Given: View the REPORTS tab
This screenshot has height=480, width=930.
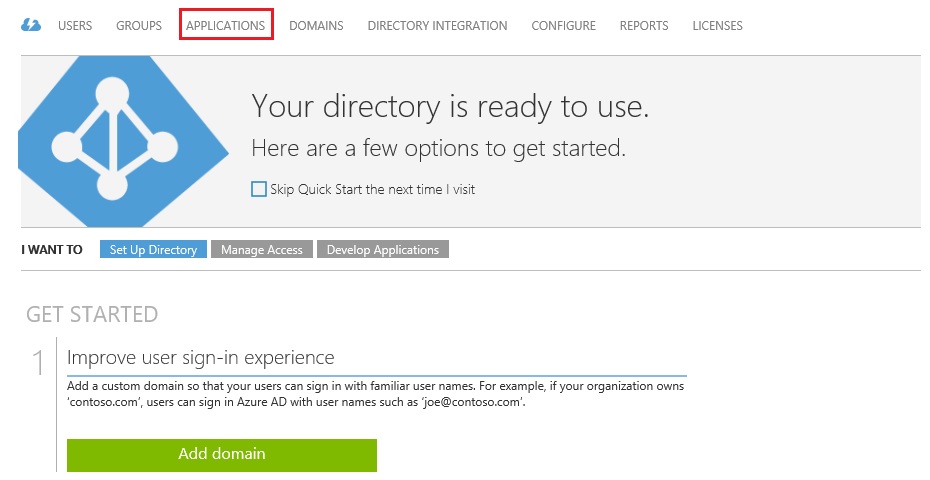Looking at the screenshot, I should coord(644,26).
